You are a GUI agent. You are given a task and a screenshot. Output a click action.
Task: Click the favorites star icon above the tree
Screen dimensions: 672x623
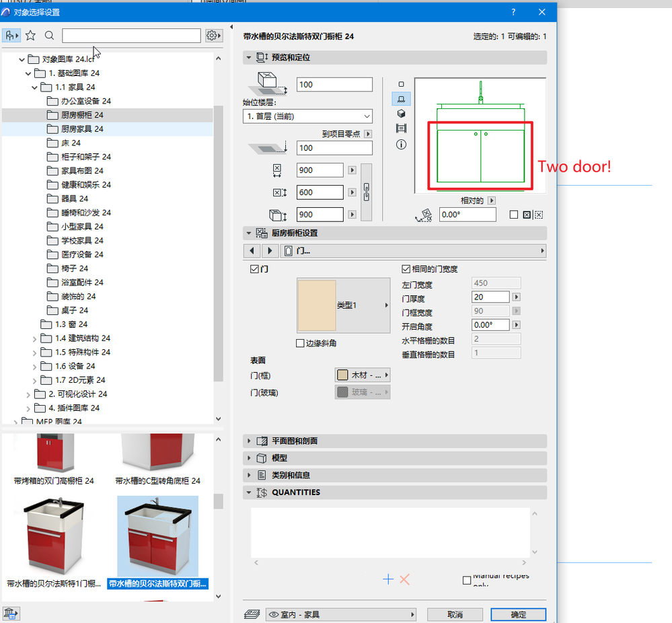[30, 35]
